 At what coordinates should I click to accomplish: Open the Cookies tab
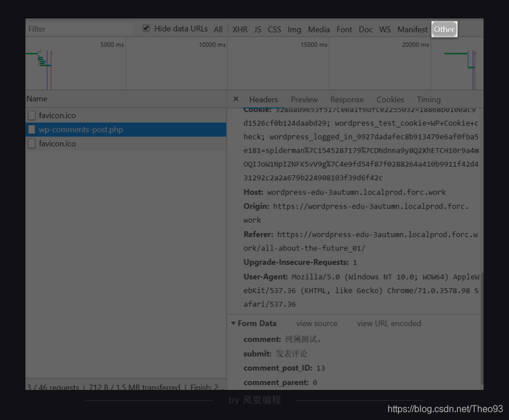(390, 100)
